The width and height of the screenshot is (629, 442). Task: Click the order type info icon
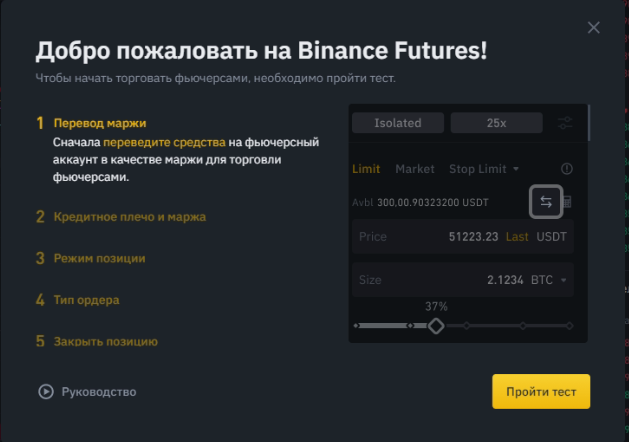[x=567, y=169]
